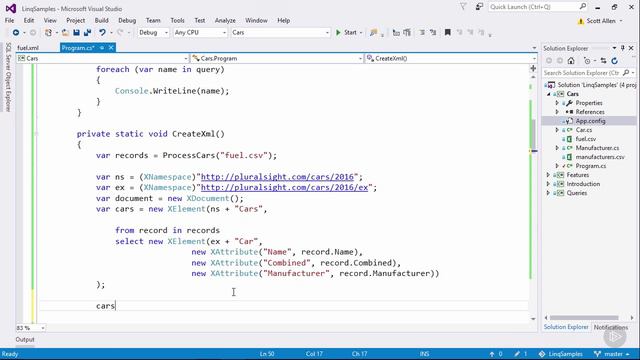Click the Open File toolbar icon
This screenshot has height=360, width=640.
65,33
